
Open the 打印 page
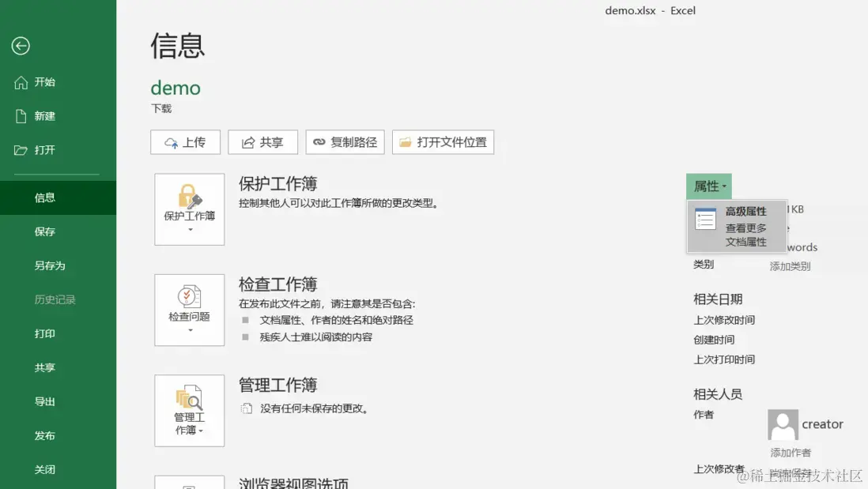[58, 333]
